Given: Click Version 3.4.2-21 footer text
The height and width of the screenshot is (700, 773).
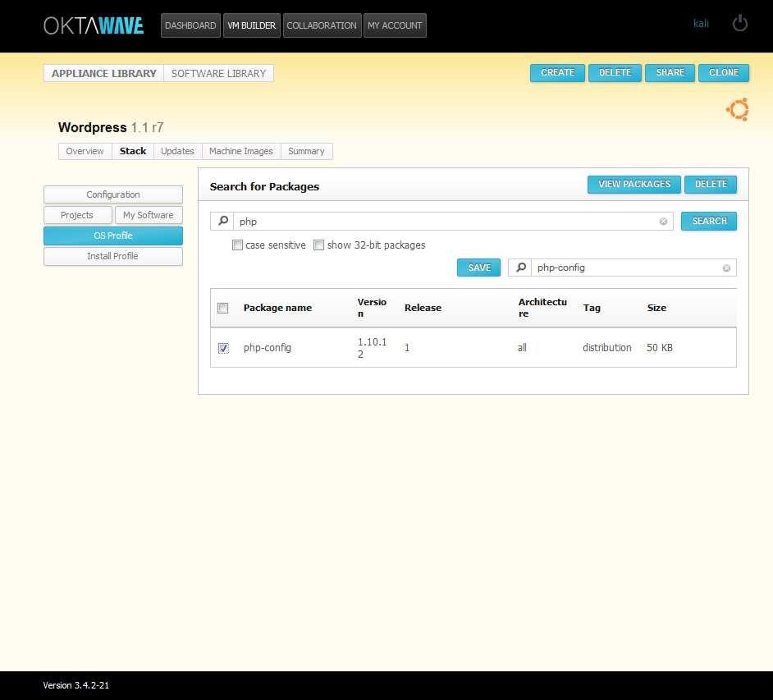Looking at the screenshot, I should [76, 685].
